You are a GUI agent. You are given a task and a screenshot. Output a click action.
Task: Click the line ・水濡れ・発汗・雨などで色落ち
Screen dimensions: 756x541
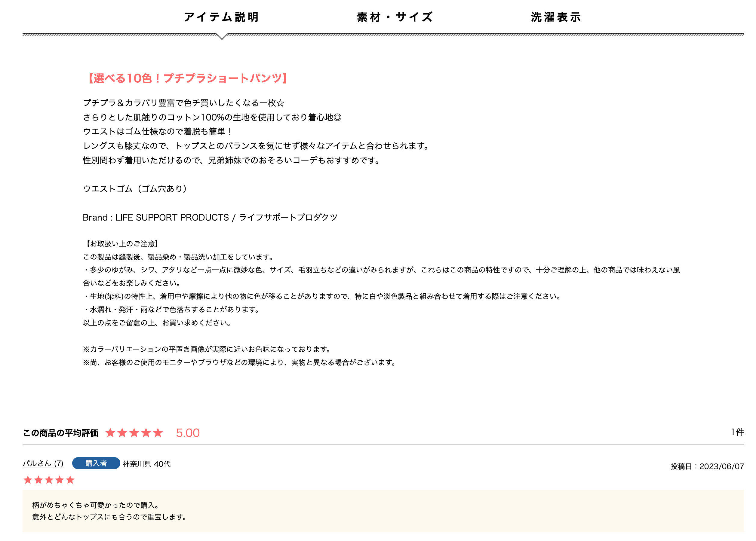[x=172, y=309]
